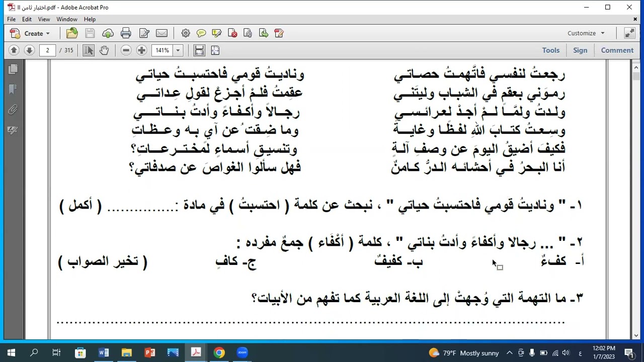Switch to PowerPoint on the taskbar

tap(150, 353)
